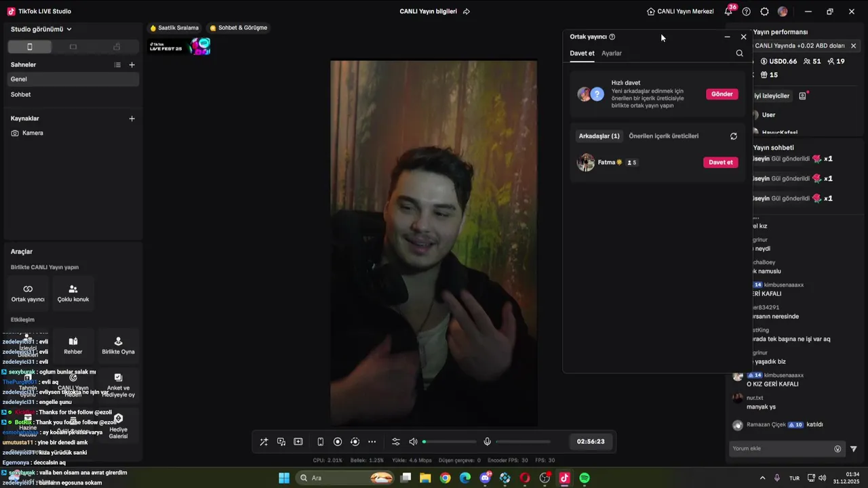Open the chat filter funnel icon
This screenshot has height=488, width=868.
[854, 449]
